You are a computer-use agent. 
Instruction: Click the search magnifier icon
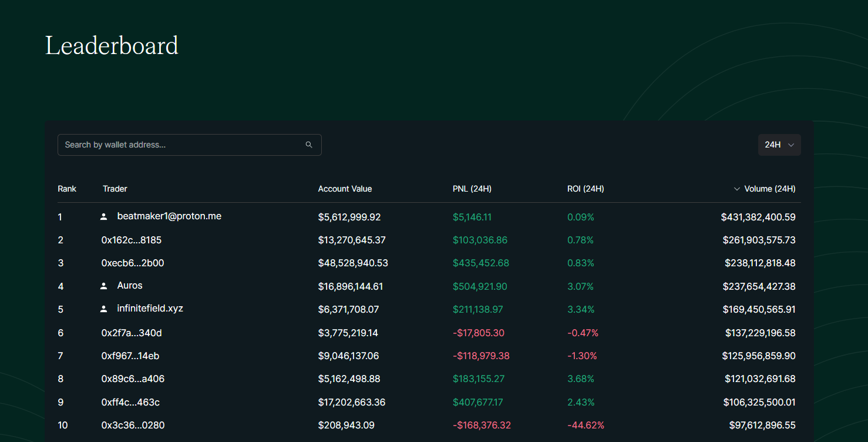(309, 145)
